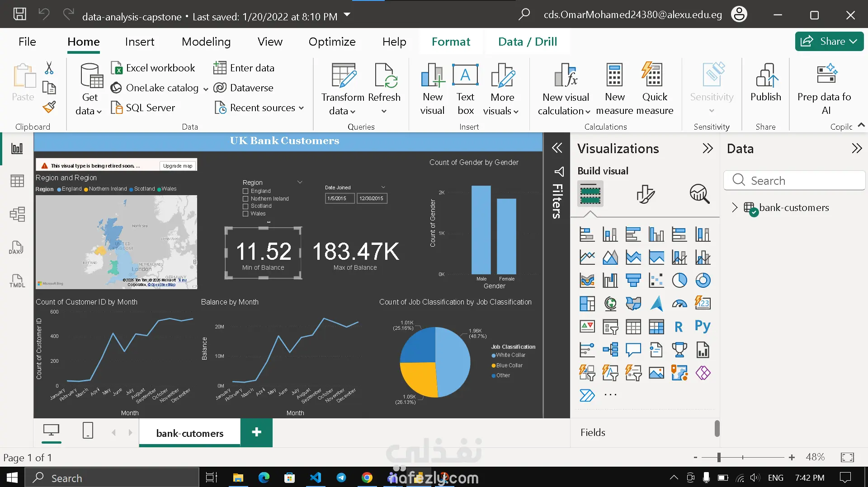Open File Explorer from taskbar
Screen dimensions: 868x487
point(238,478)
